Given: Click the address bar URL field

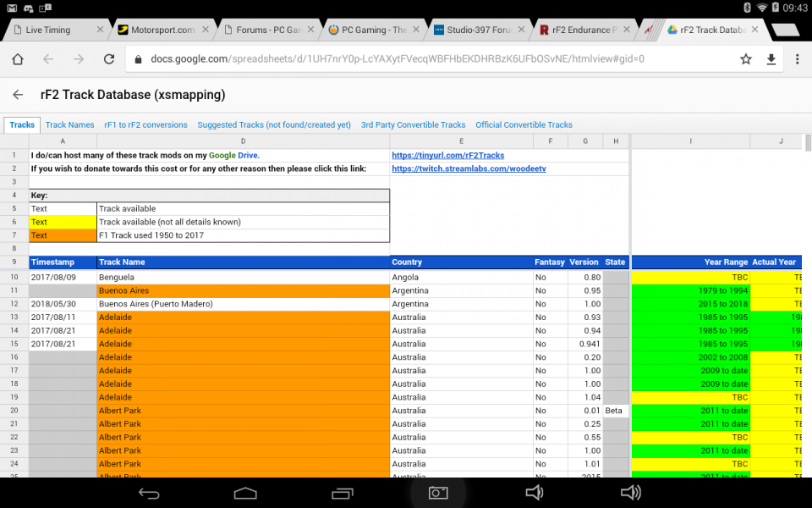Looking at the screenshot, I should point(398,59).
